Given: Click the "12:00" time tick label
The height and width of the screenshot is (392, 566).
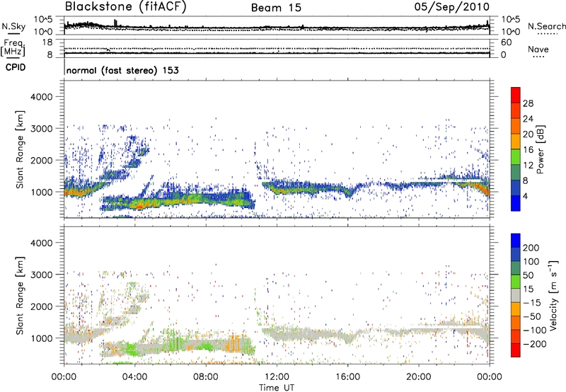Looking at the screenshot, I should pyautogui.click(x=277, y=377).
